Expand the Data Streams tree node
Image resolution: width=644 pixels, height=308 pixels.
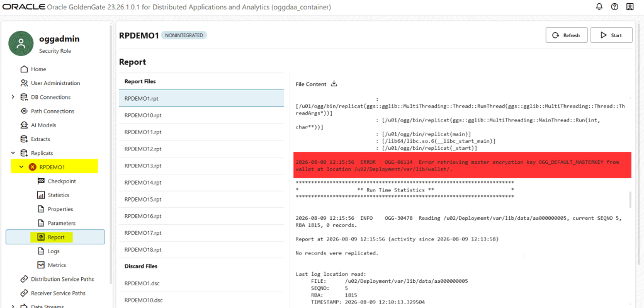pyautogui.click(x=13, y=306)
